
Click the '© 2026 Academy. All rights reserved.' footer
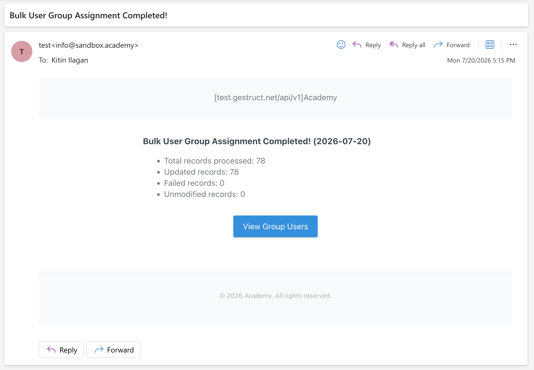coord(275,296)
